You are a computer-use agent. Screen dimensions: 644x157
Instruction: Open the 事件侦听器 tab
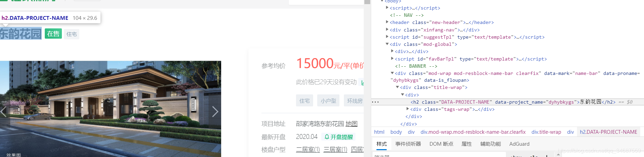[408, 144]
